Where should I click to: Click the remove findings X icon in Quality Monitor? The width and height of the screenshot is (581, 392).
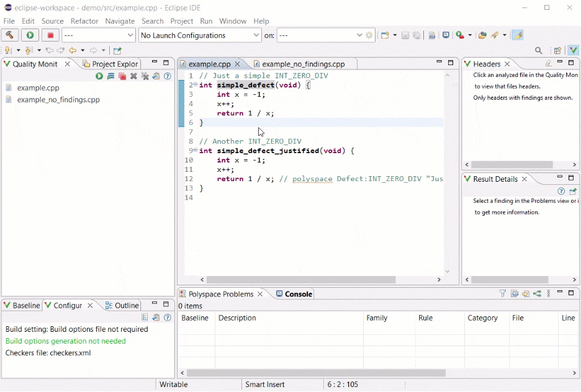pyautogui.click(x=133, y=76)
